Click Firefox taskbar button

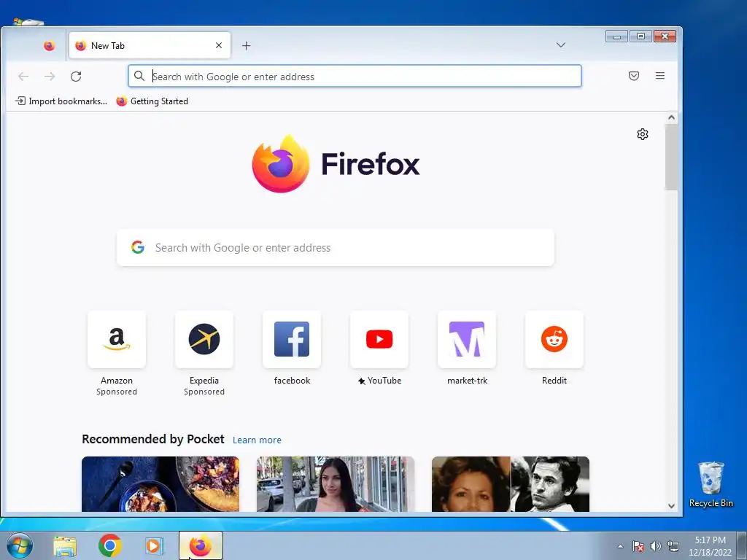point(201,545)
